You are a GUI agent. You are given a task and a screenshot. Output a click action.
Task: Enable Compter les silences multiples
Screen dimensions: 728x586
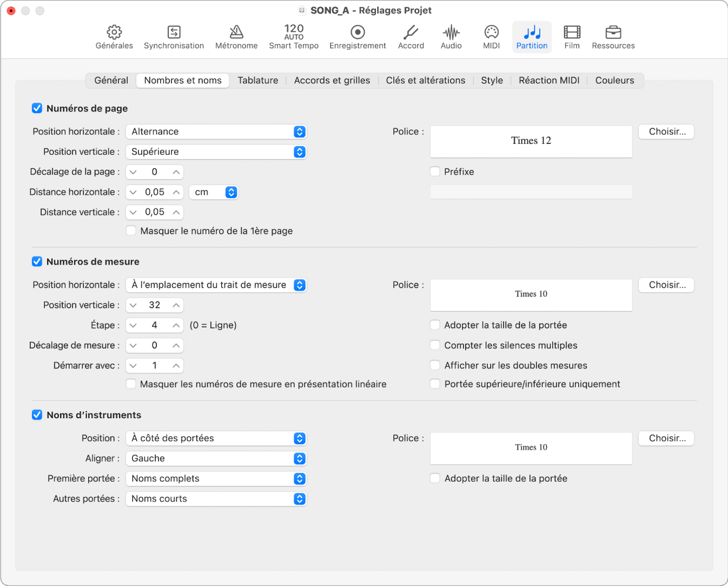(x=435, y=345)
